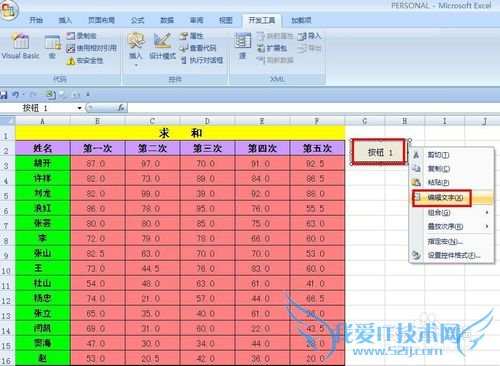Select the 第一次 header cell

[x=97, y=148]
